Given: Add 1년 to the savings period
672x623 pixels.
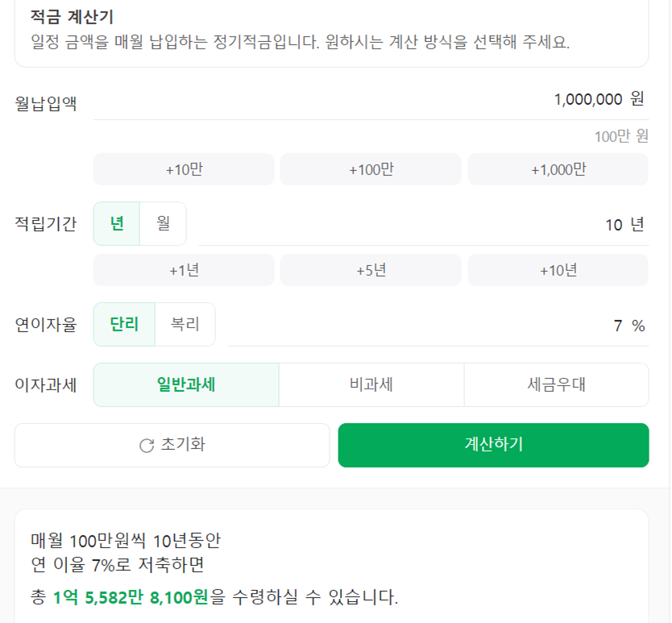Looking at the screenshot, I should [184, 270].
